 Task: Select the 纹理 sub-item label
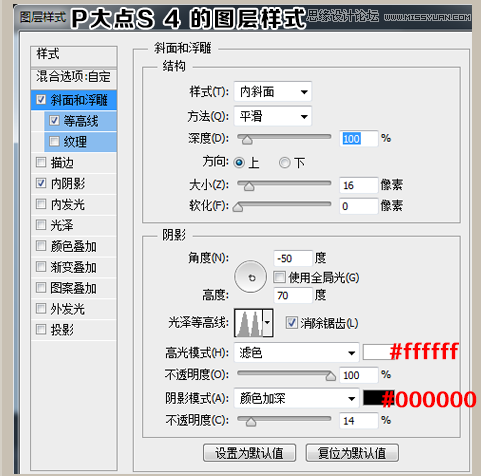tap(75, 142)
